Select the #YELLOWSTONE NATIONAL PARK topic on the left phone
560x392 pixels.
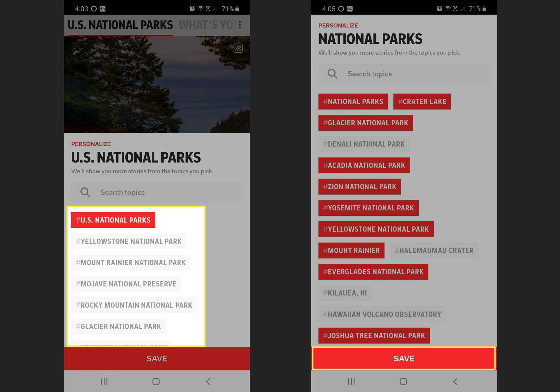tap(129, 241)
